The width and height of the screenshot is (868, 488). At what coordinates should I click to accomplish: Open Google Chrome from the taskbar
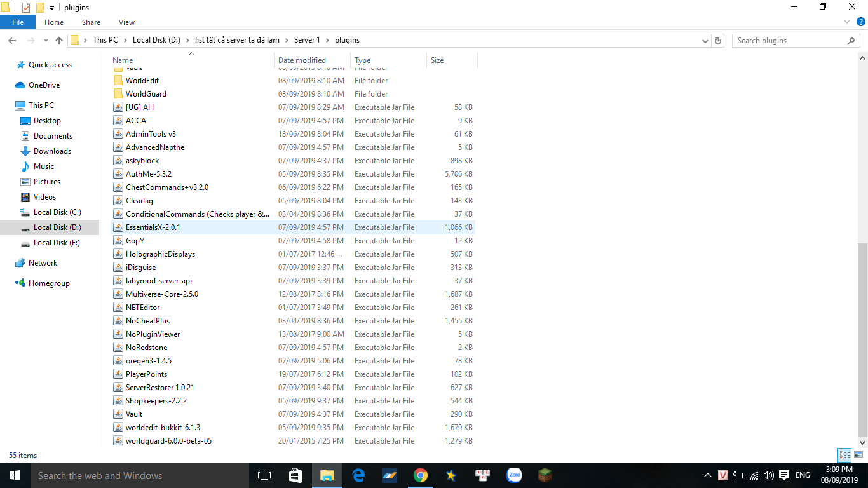(x=420, y=475)
